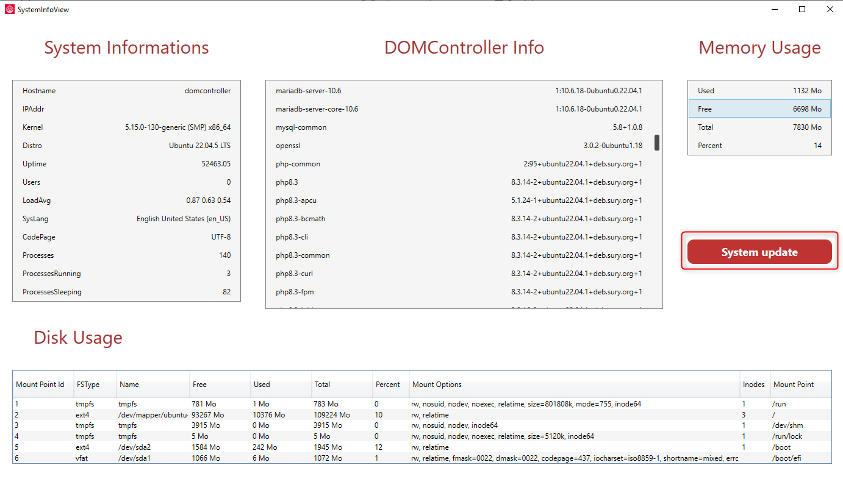This screenshot has width=843, height=504.
Task: Select the php8.3-apcu package row
Action: [x=459, y=201]
